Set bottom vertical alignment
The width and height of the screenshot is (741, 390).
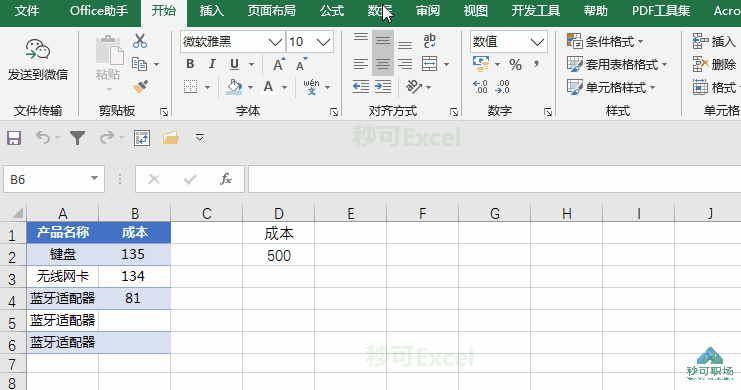point(405,45)
